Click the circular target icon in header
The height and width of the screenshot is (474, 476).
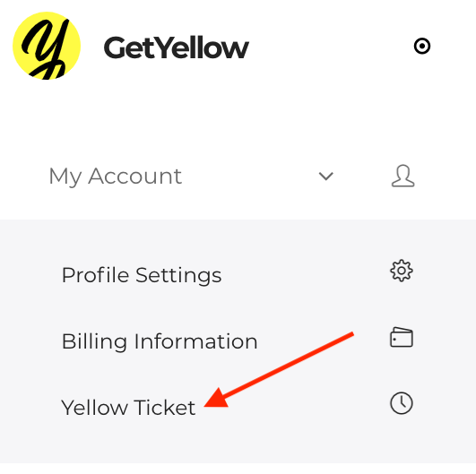(422, 46)
